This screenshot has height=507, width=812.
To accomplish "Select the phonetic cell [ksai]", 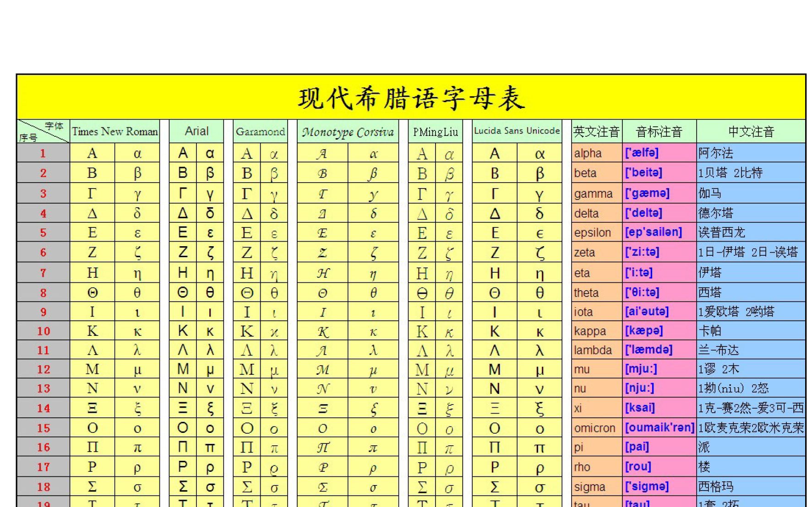I will coord(659,408).
